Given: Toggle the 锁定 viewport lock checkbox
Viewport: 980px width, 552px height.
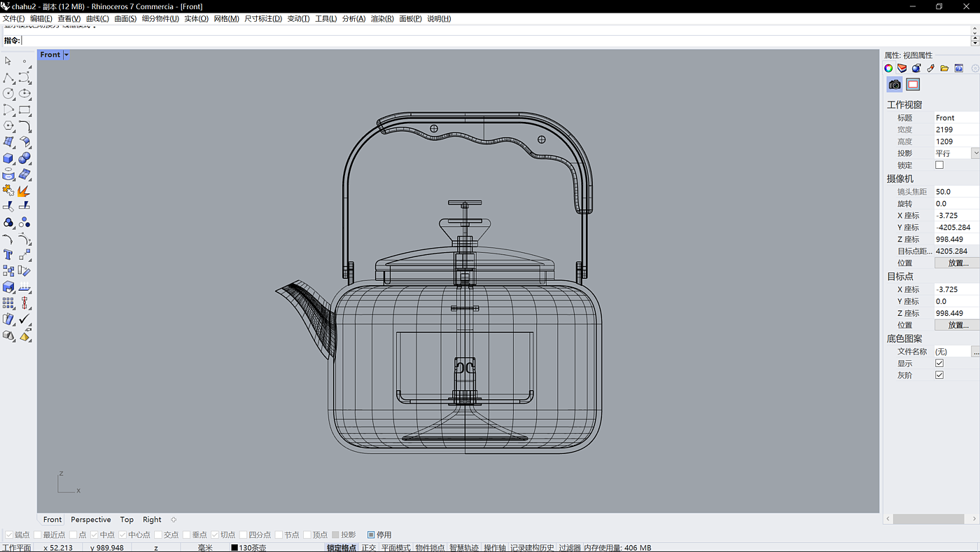Looking at the screenshot, I should [939, 165].
